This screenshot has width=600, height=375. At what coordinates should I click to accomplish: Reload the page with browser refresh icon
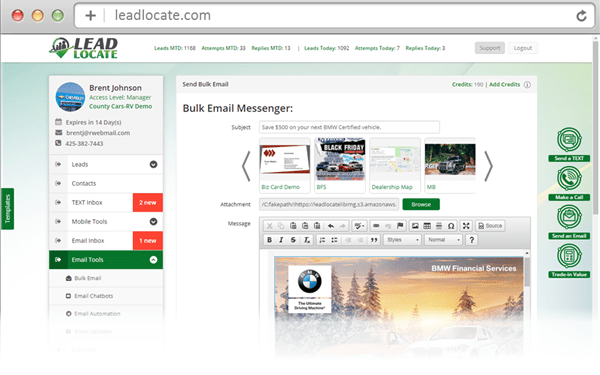pos(581,16)
